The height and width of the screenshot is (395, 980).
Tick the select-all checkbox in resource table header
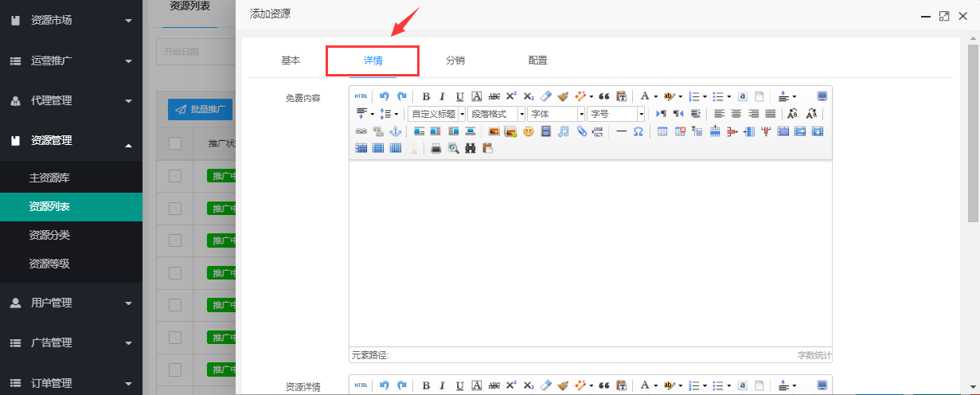[175, 144]
